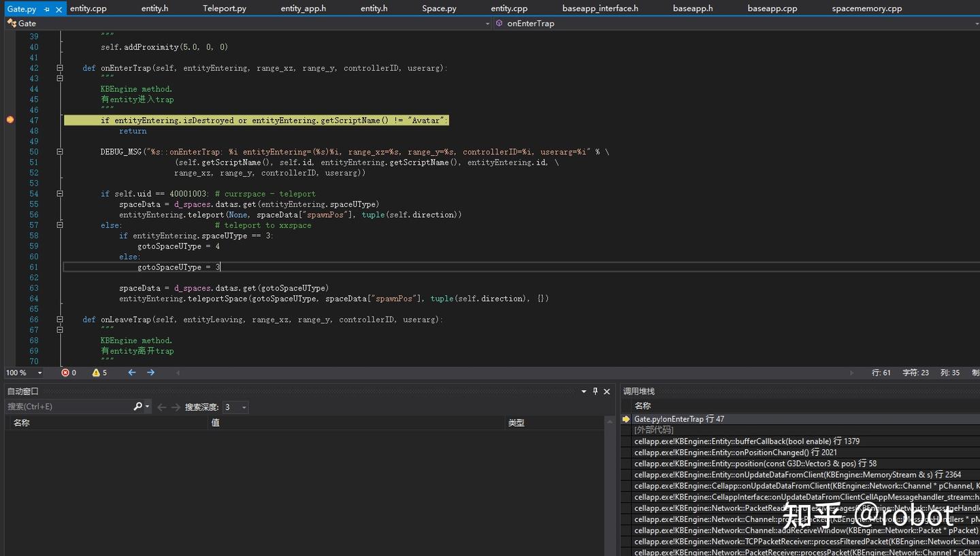Viewport: 980px width, 556px height.
Task: Open the search depth dropdown
Action: (244, 407)
